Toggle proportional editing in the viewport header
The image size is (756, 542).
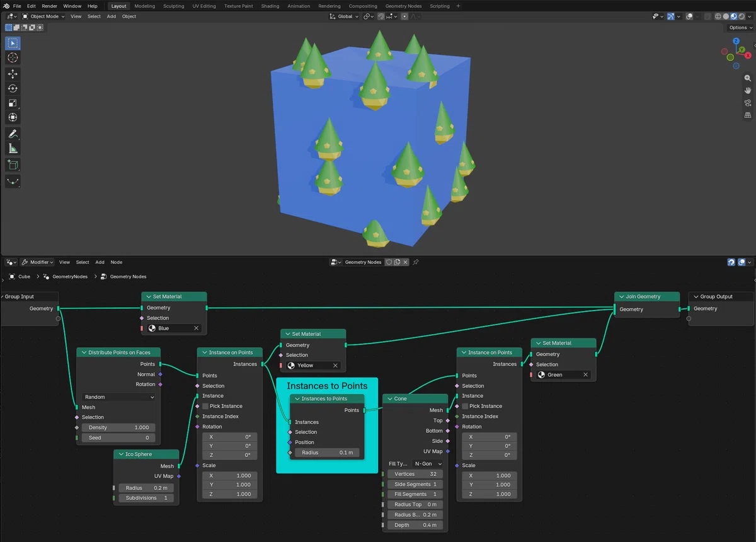click(x=404, y=16)
